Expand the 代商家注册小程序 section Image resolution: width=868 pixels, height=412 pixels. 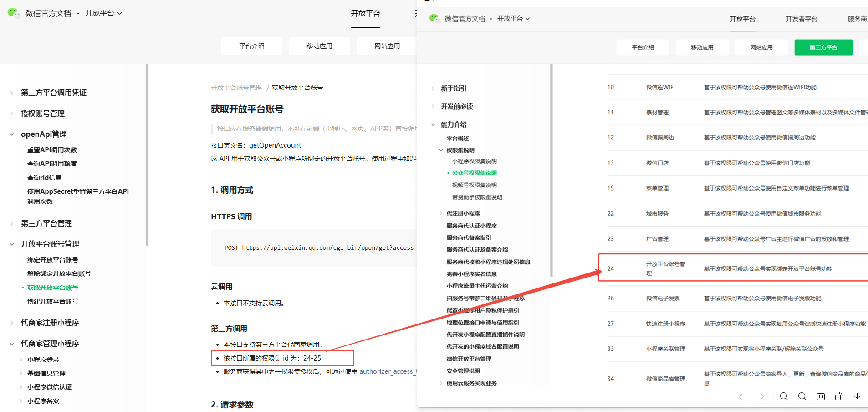coord(12,323)
